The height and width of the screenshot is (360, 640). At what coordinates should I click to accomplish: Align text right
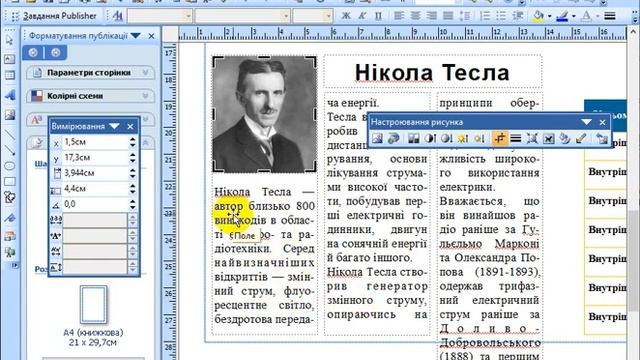click(x=431, y=16)
